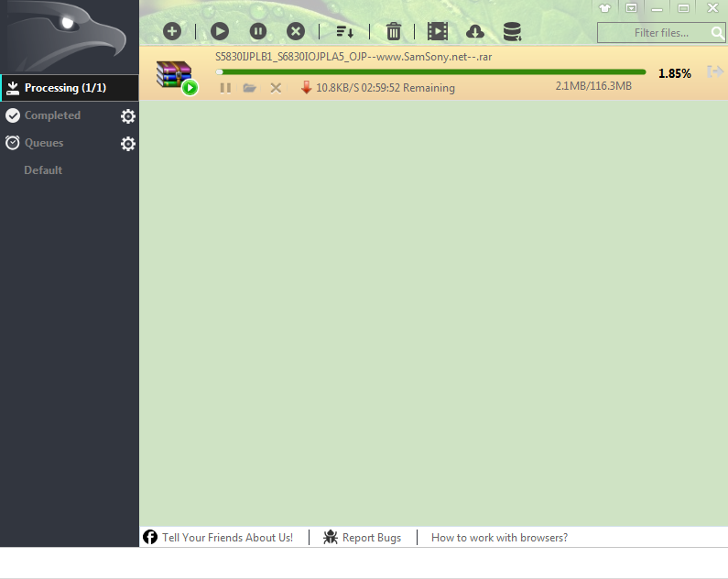Click the 10.8KB/S speed remaining text

385,88
